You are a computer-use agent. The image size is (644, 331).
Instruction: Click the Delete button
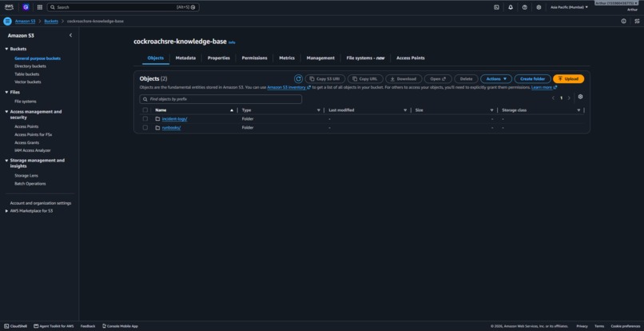coord(466,79)
